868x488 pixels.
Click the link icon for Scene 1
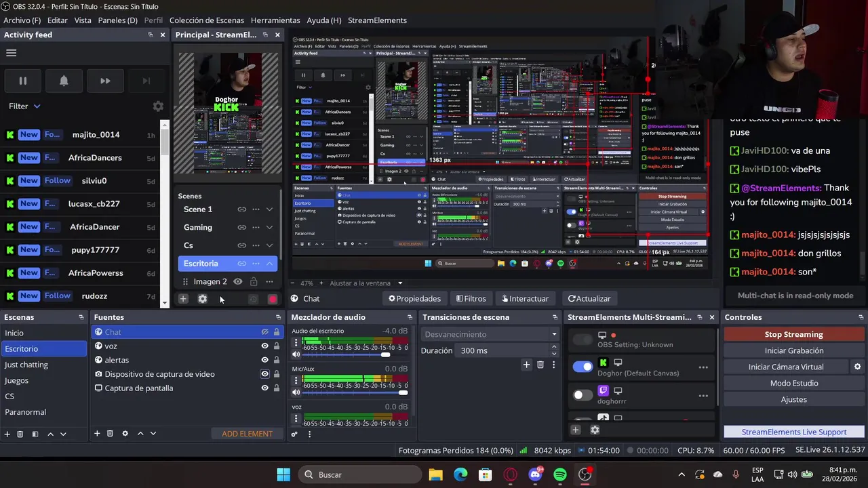point(241,209)
